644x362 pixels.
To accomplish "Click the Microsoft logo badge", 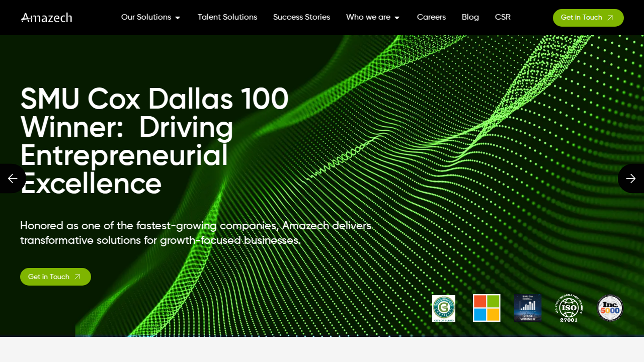I will 487,308.
